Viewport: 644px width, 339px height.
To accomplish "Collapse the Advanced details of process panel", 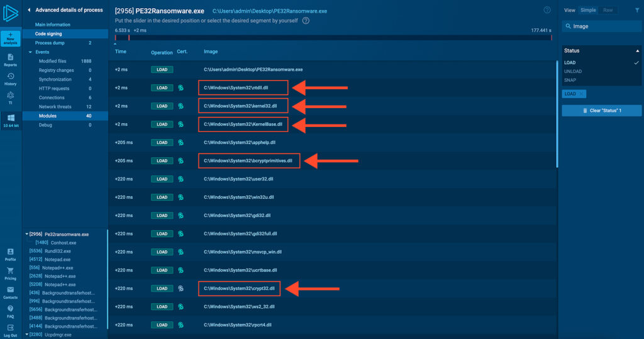I will pyautogui.click(x=28, y=10).
